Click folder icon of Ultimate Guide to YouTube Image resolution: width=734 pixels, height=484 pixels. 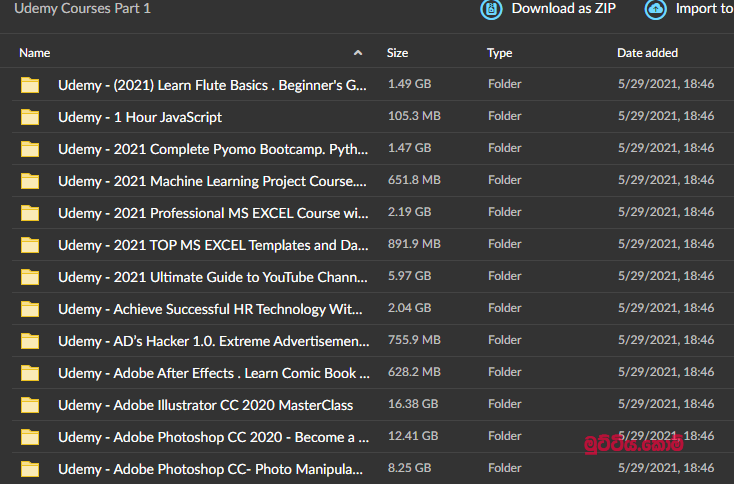tap(30, 277)
